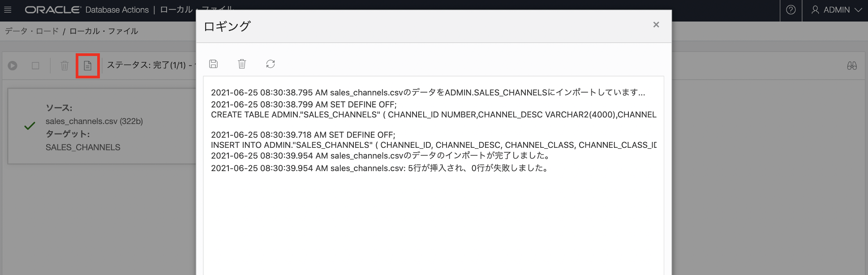The width and height of the screenshot is (868, 275).
Task: Expand the ADMIN user dropdown
Action: 836,10
